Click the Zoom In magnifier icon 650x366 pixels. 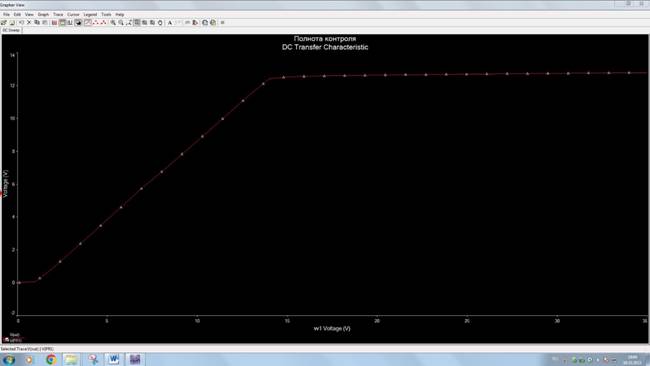click(x=113, y=22)
